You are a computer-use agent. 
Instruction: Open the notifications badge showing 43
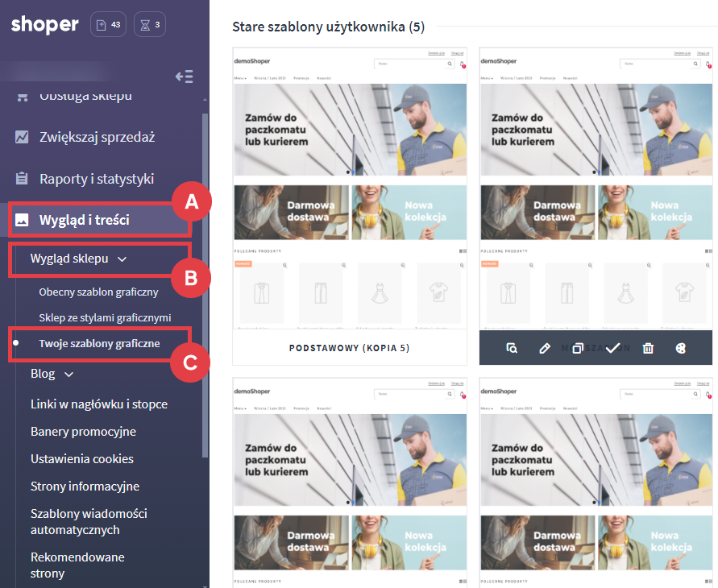click(x=108, y=25)
